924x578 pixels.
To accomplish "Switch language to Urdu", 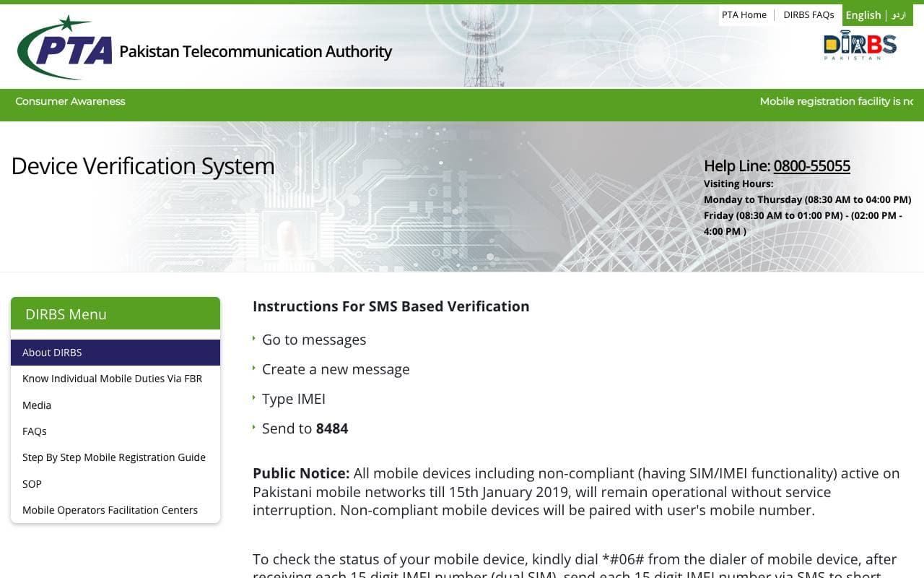I will pos(899,14).
